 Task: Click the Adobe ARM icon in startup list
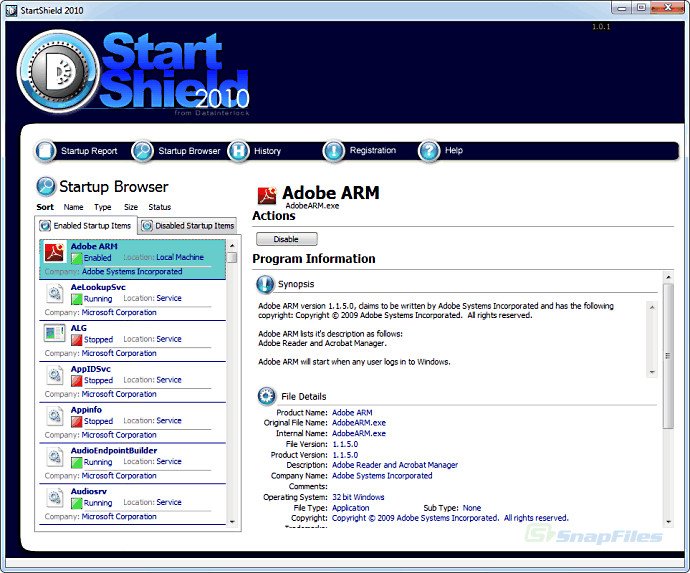(55, 253)
